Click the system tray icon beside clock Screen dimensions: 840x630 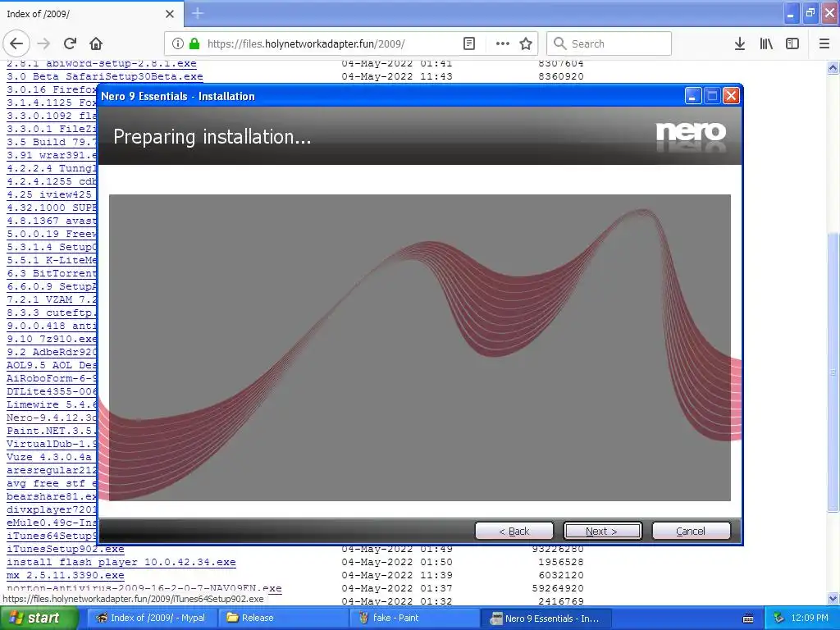[x=778, y=618]
